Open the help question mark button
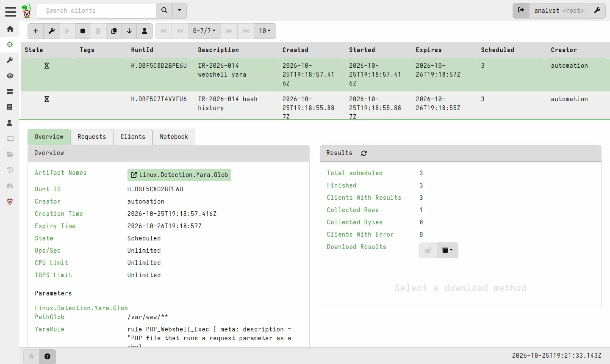This screenshot has height=364, width=610. tap(47, 356)
